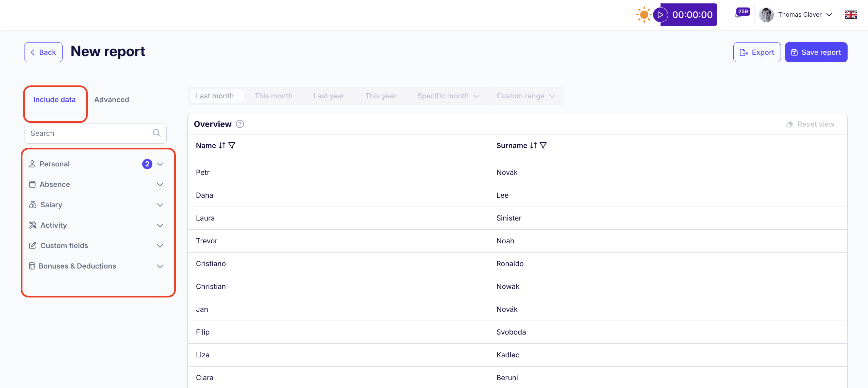Start the time tracker play button
This screenshot has width=868, height=388.
[660, 15]
